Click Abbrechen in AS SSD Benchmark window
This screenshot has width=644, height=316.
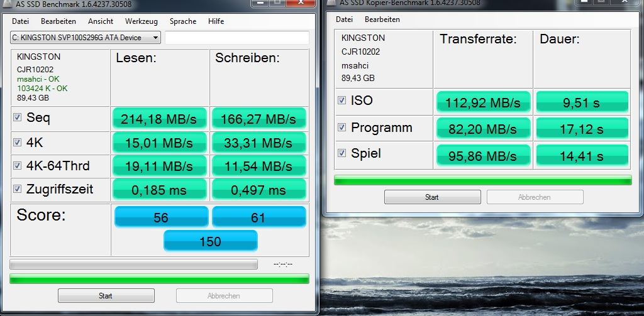(x=225, y=295)
